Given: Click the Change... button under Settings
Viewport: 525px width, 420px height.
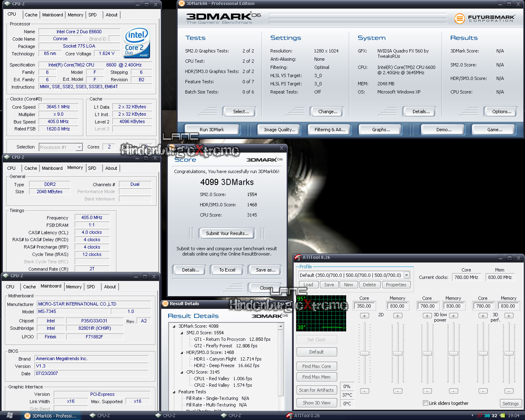Looking at the screenshot, I should (x=328, y=112).
